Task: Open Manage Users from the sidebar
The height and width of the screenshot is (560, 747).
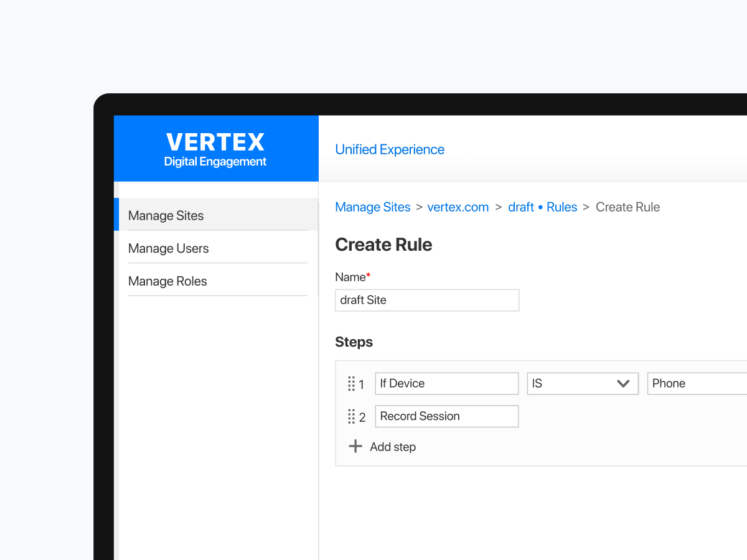Action: coord(169,248)
